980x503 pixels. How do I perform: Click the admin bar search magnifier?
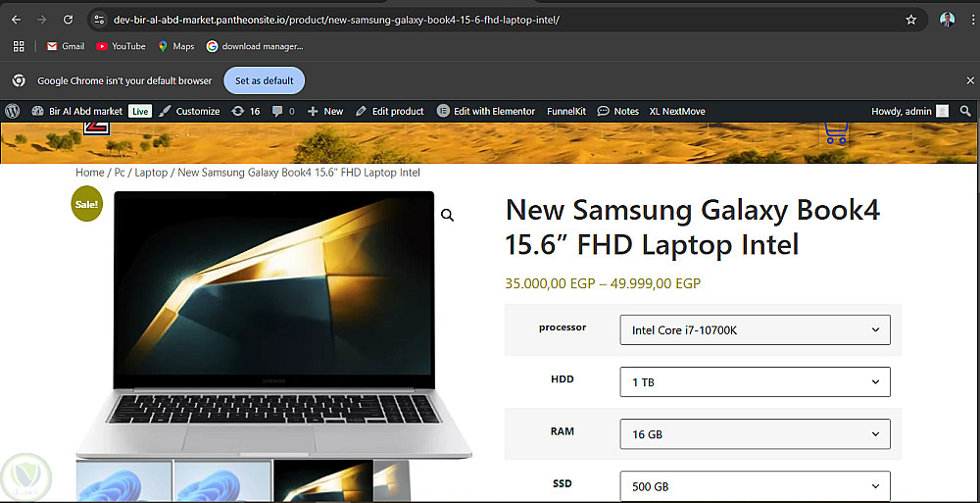coord(965,112)
